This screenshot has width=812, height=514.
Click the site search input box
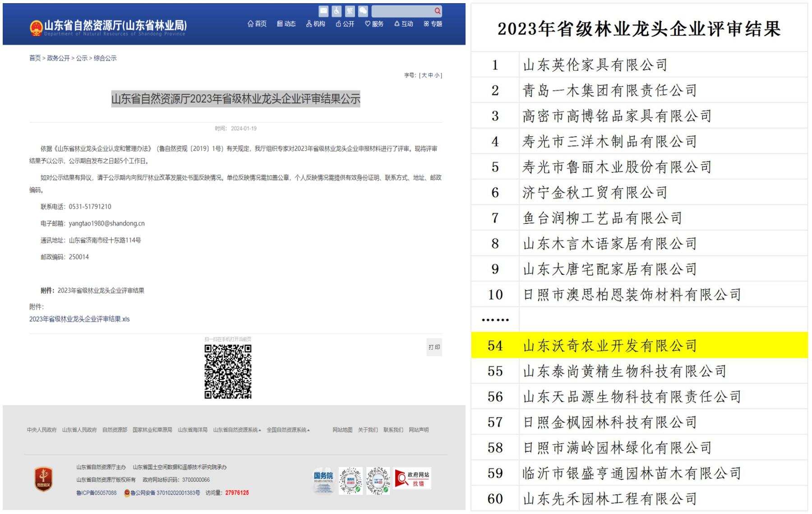coord(402,11)
